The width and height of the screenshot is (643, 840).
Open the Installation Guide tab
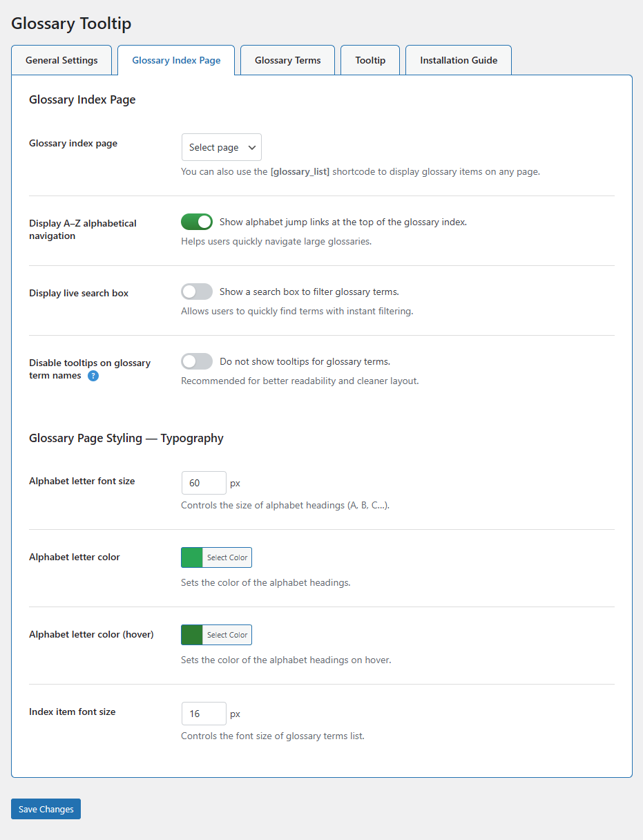click(x=459, y=60)
